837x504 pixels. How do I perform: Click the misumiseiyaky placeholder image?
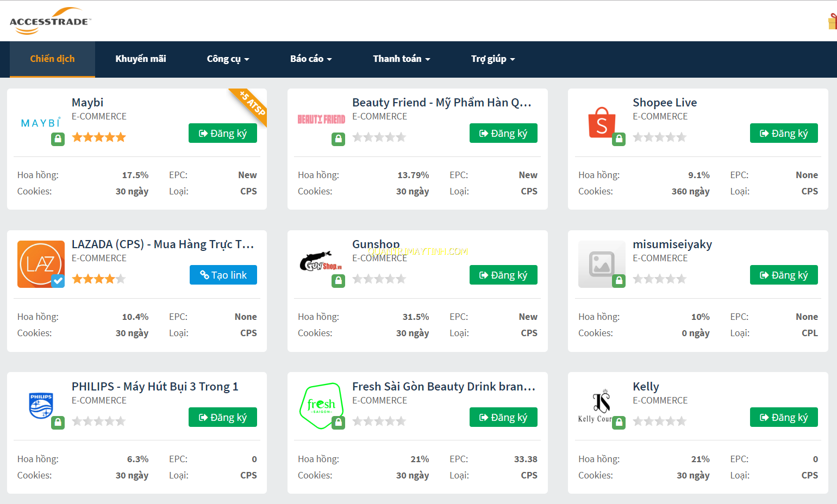point(602,264)
